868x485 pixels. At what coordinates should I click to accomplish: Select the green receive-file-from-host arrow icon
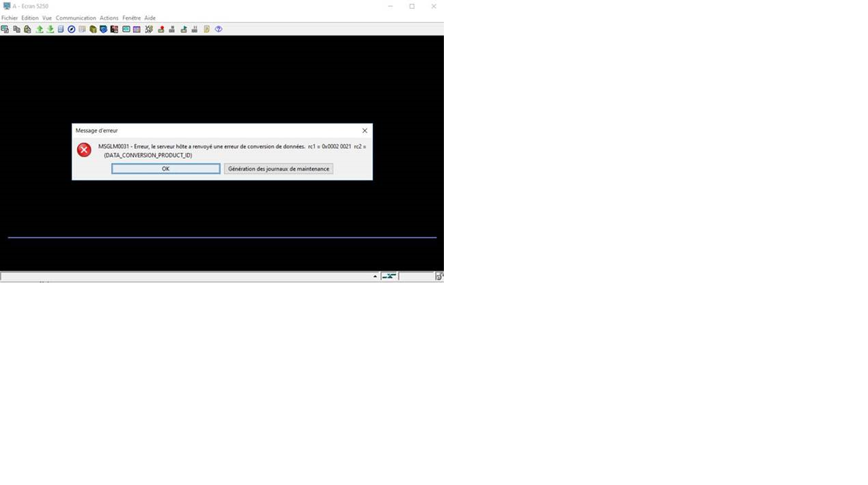click(x=50, y=29)
